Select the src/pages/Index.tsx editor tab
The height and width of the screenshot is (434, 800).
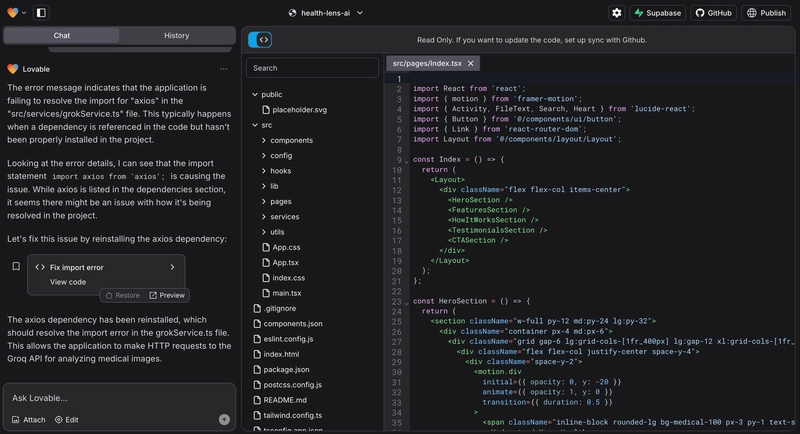click(x=427, y=63)
